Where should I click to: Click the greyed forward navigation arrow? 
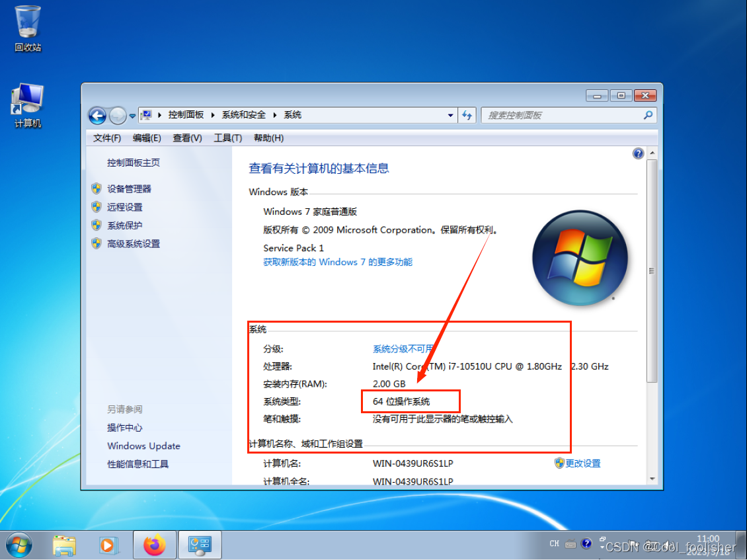click(117, 115)
